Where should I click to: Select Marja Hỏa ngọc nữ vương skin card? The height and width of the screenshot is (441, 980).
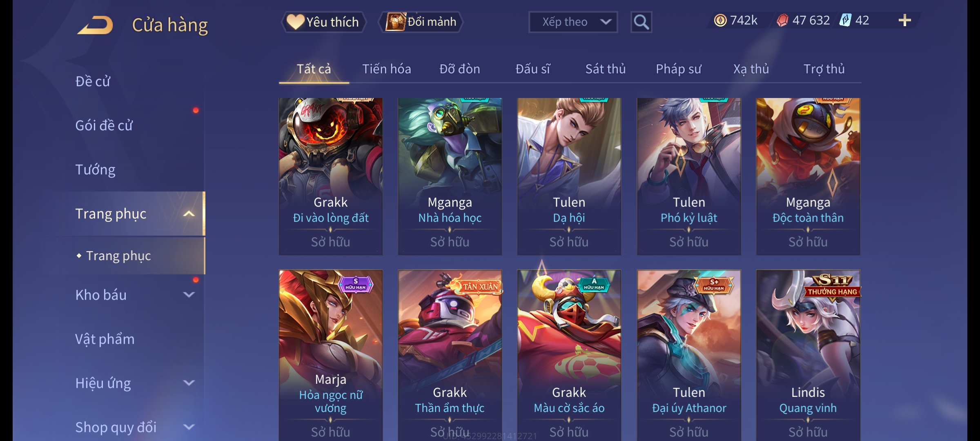point(331,355)
